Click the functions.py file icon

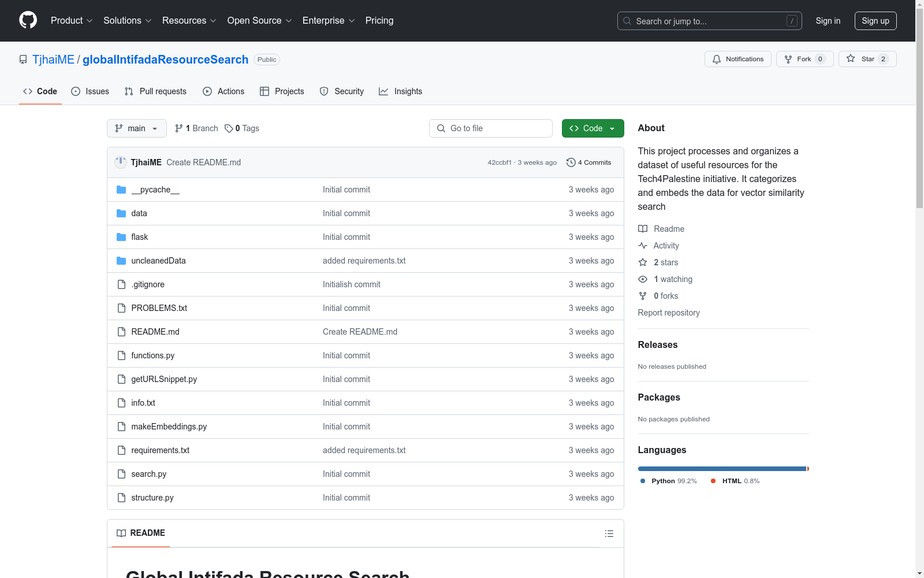[x=121, y=355]
